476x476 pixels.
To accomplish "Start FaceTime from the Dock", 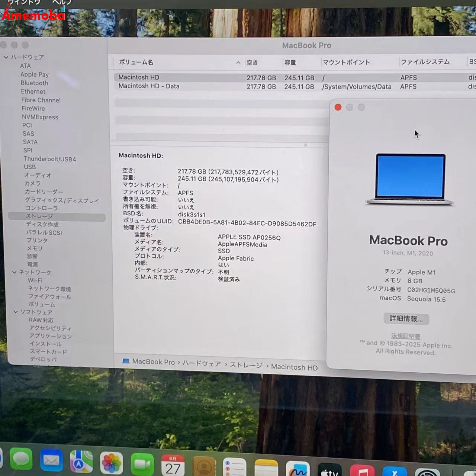I will [142, 463].
